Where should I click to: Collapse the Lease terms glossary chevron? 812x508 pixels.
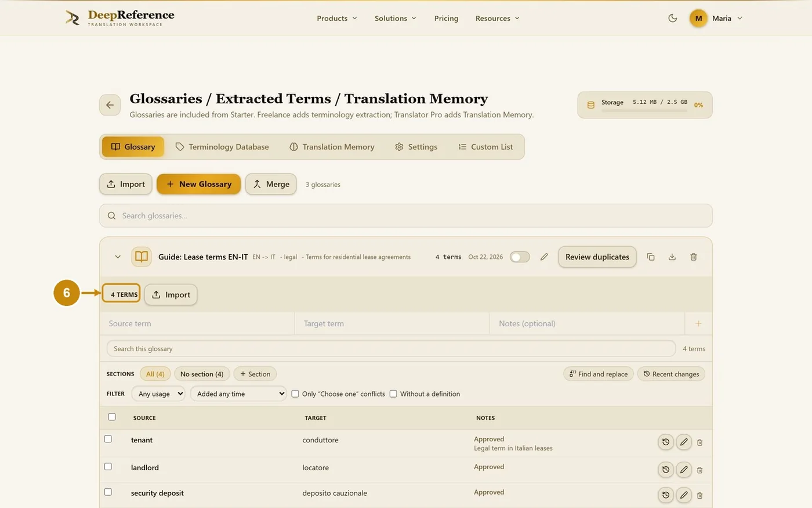[x=118, y=257]
